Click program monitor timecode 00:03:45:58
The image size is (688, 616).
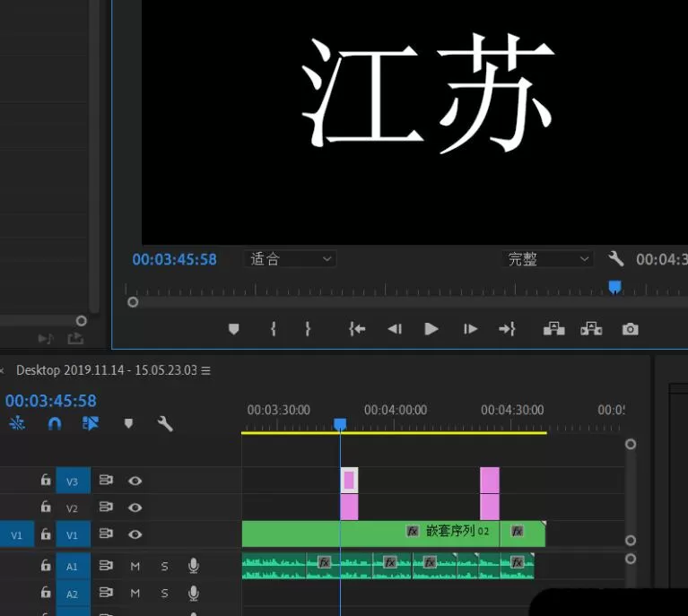tap(175, 259)
